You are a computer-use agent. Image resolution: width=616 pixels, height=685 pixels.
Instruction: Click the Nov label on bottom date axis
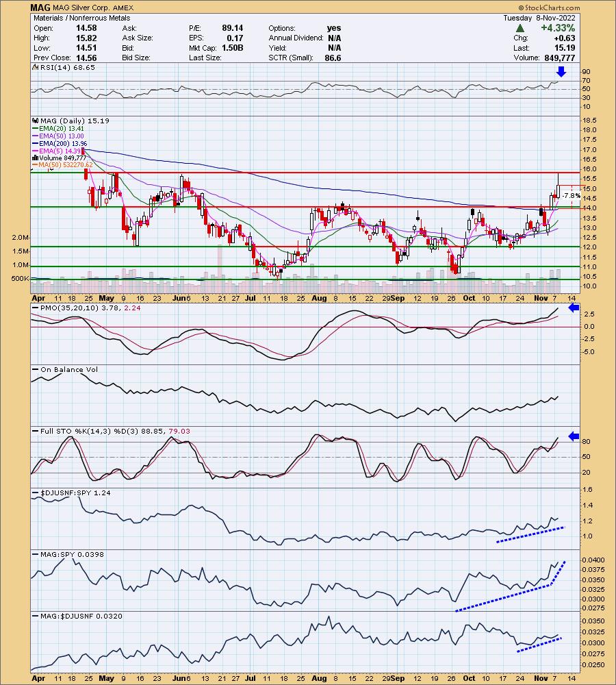click(x=541, y=678)
